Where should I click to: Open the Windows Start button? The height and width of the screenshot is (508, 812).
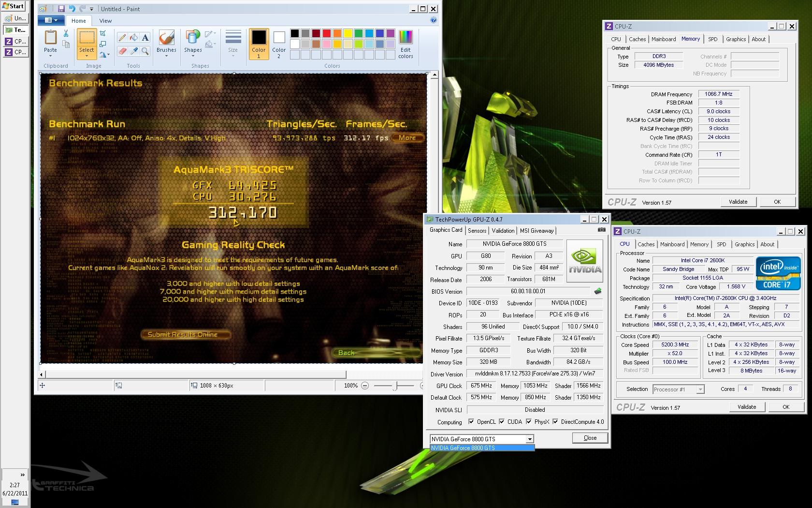13,6
